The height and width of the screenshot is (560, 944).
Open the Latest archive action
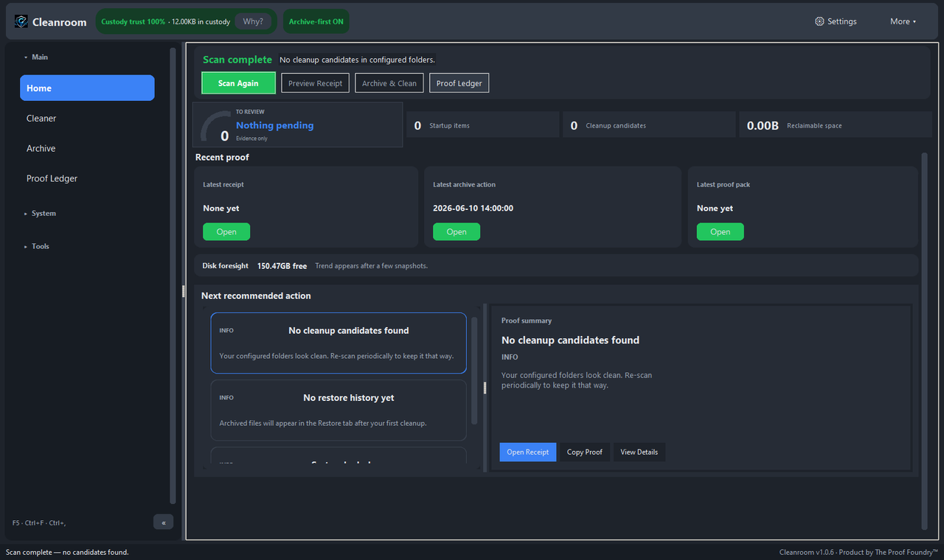pos(457,231)
